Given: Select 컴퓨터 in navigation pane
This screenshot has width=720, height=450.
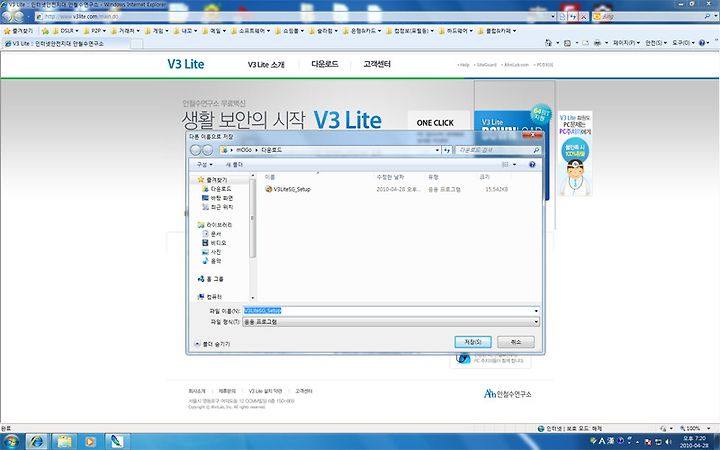Looking at the screenshot, I should coord(209,297).
